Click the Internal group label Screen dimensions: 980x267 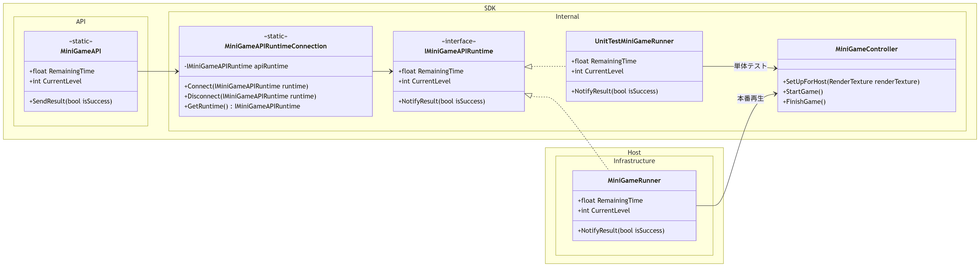pos(567,16)
